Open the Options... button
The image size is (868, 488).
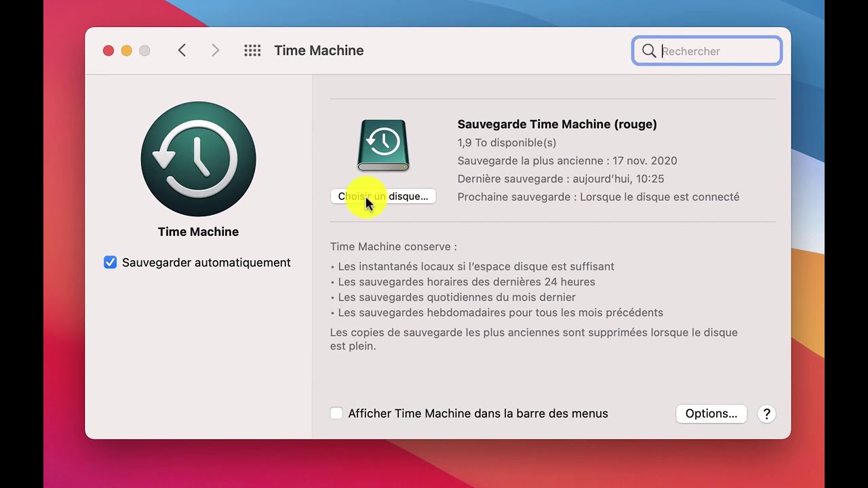pos(711,413)
